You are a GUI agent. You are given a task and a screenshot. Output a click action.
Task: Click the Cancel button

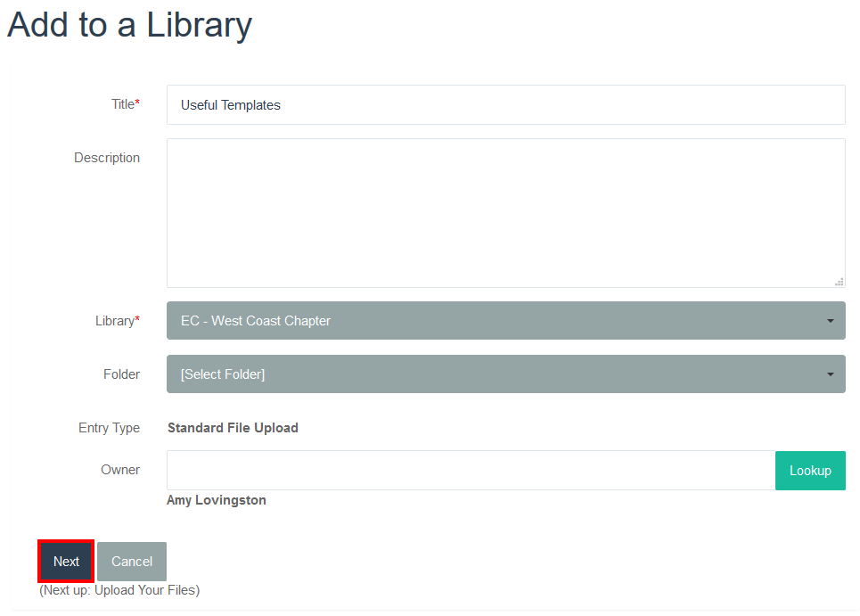click(132, 562)
